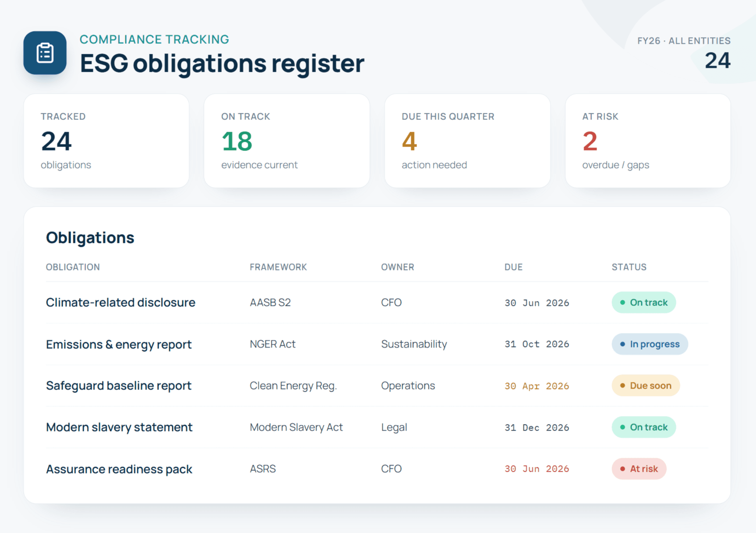Click the At risk status badge
Image resolution: width=756 pixels, height=533 pixels.
[639, 469]
